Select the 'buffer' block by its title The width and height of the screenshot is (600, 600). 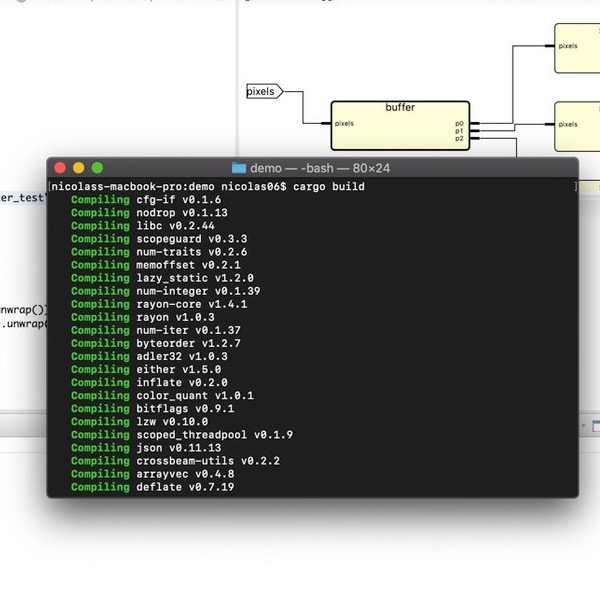click(x=400, y=107)
